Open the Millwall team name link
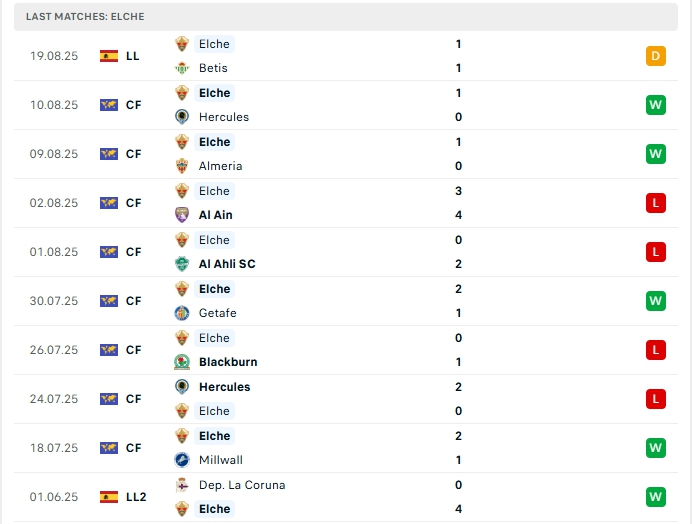 tap(221, 460)
